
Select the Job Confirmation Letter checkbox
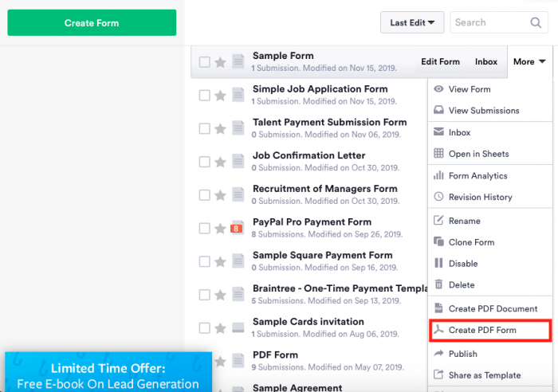click(x=205, y=162)
